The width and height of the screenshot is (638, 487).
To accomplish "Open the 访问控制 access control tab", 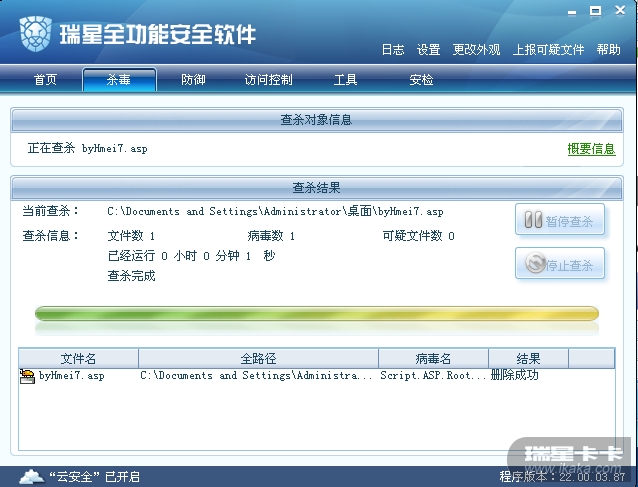I will coord(269,79).
